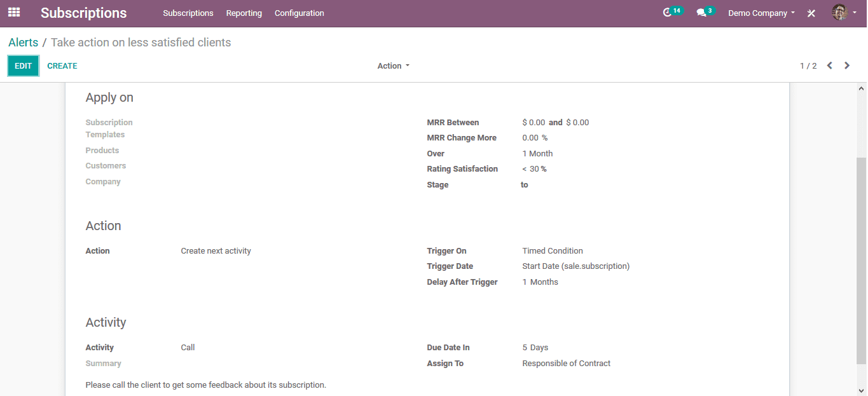Viewport: 868px width, 396px height.
Task: Click the 'MRR Change More' label
Action: [462, 138]
